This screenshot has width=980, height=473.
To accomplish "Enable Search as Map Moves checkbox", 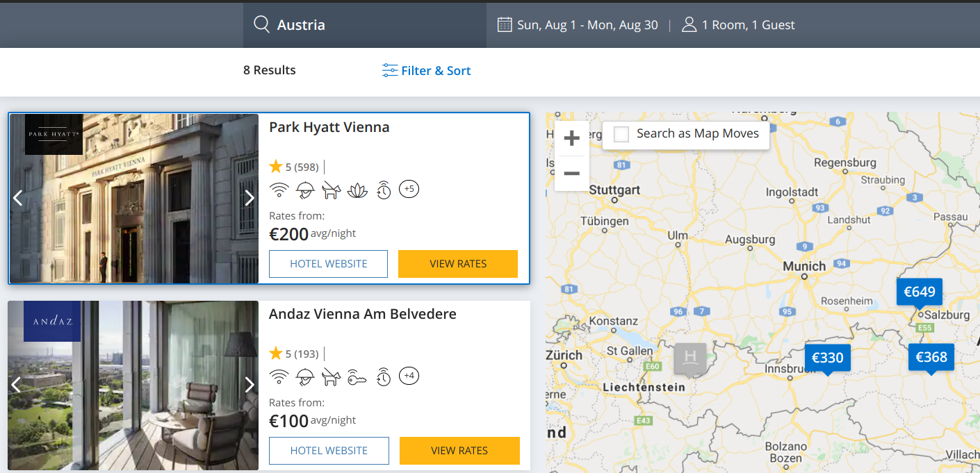I will tap(621, 134).
